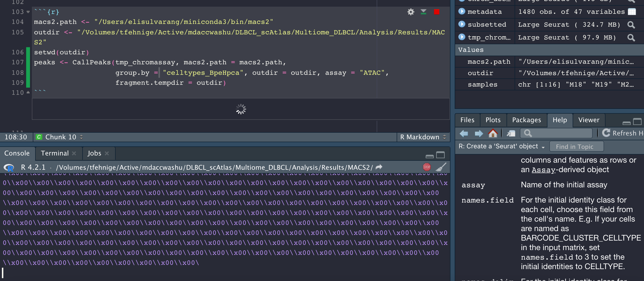The width and height of the screenshot is (644, 281).
Task: Go to Help home page icon
Action: point(493,134)
